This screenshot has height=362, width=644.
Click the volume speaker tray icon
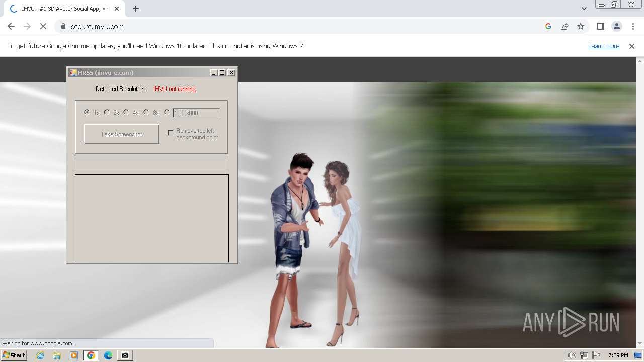click(x=572, y=355)
